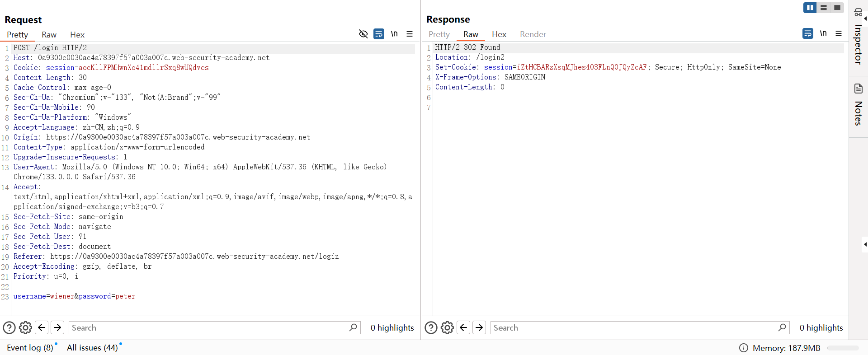Go to previous match in Request search
Image resolution: width=868 pixels, height=355 pixels.
[42, 327]
